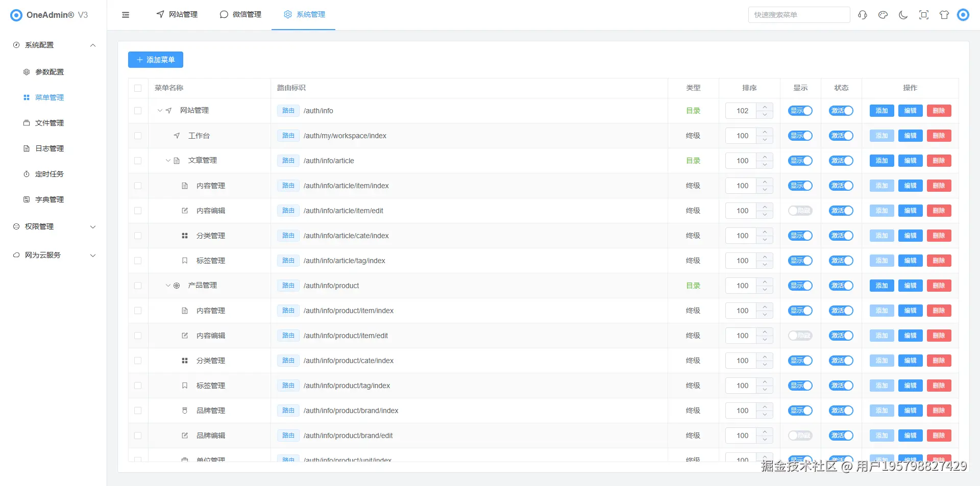This screenshot has width=980, height=486.
Task: Click 添加 in the 产品管理 row
Action: 882,286
